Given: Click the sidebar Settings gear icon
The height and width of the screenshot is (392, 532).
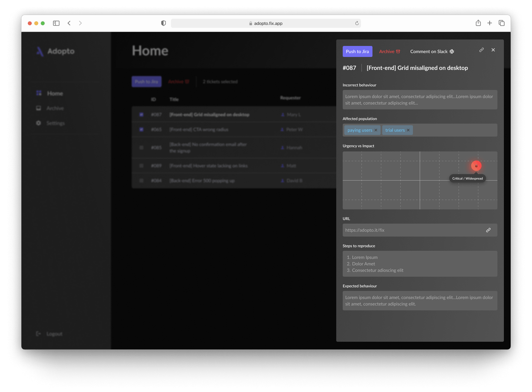Looking at the screenshot, I should pos(39,123).
